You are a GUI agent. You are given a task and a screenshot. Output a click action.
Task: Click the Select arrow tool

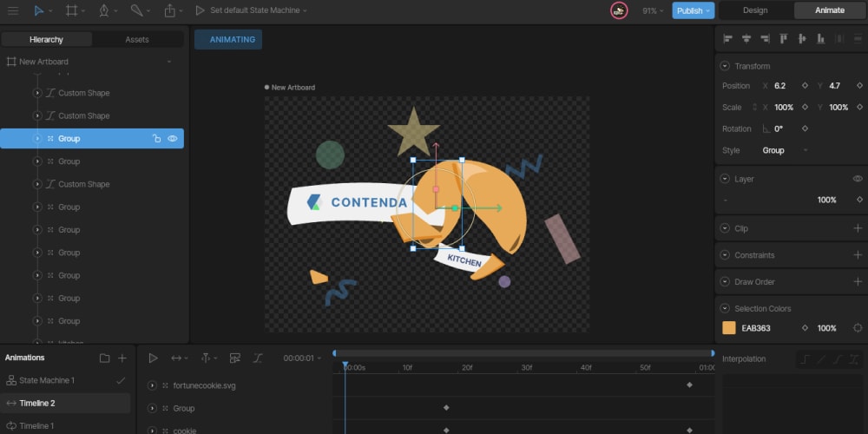[39, 10]
